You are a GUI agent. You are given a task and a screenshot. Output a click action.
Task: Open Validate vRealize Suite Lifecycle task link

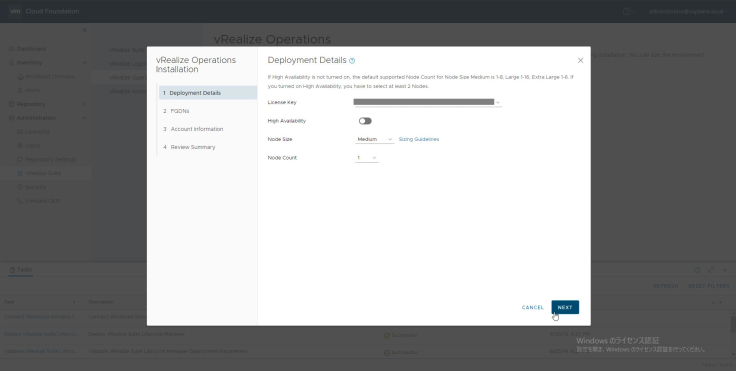coord(40,351)
